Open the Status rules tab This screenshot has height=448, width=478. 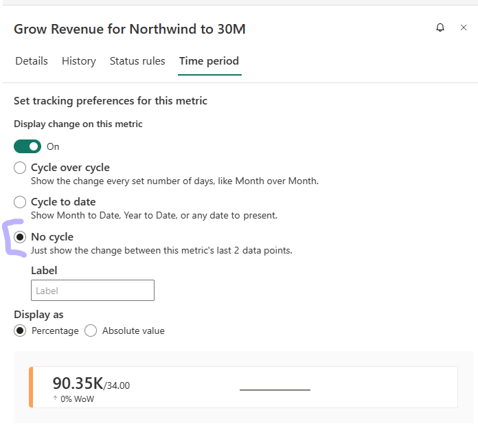137,61
